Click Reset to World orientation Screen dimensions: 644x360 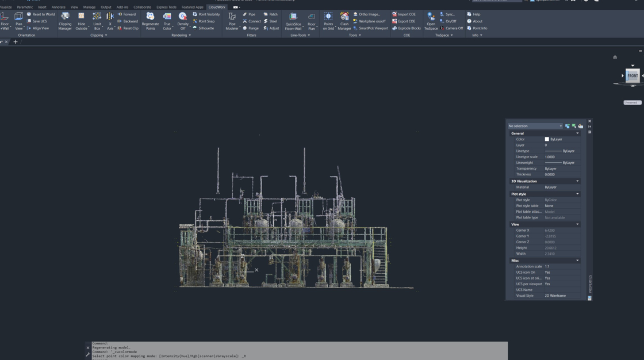click(41, 14)
